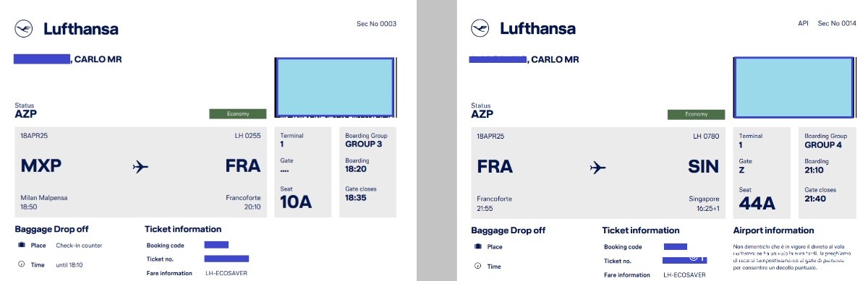Select the light blue barcode box on right pass
This screenshot has height=281, width=868.
tap(792, 87)
